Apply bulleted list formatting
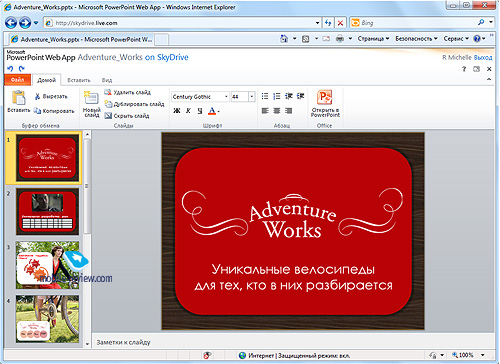This screenshot has height=364, width=500. (265, 96)
